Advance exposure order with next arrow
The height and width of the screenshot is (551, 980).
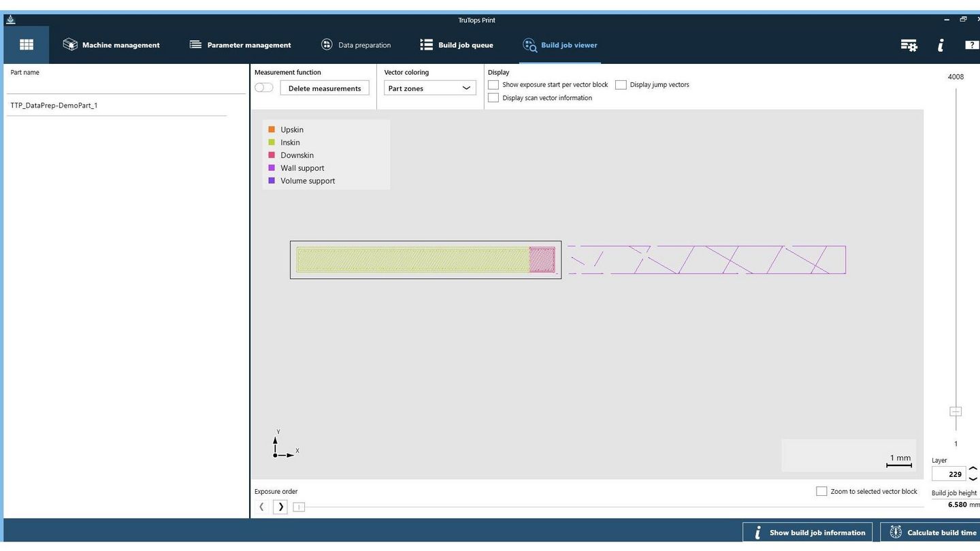coord(280,507)
